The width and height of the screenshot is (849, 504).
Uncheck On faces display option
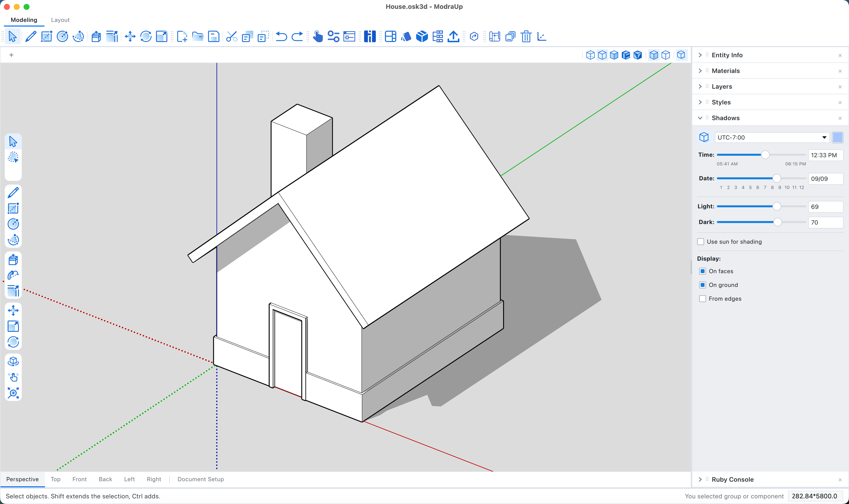703,271
